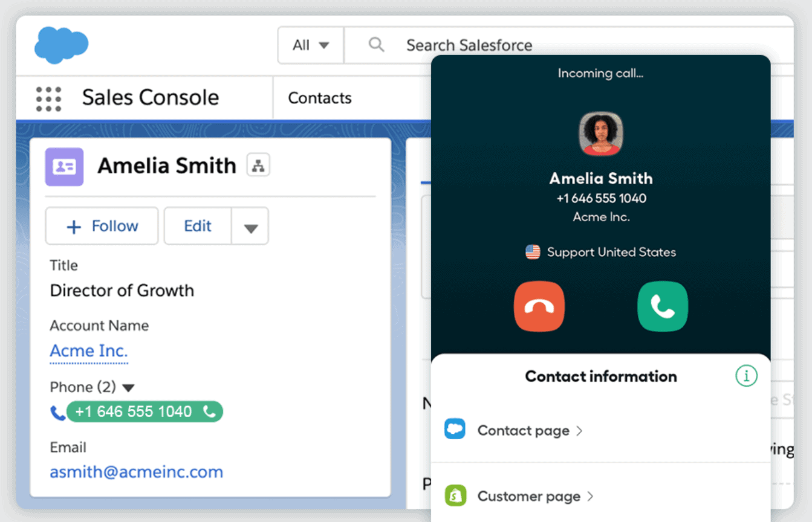
Task: Decline the incoming call
Action: coord(539,306)
